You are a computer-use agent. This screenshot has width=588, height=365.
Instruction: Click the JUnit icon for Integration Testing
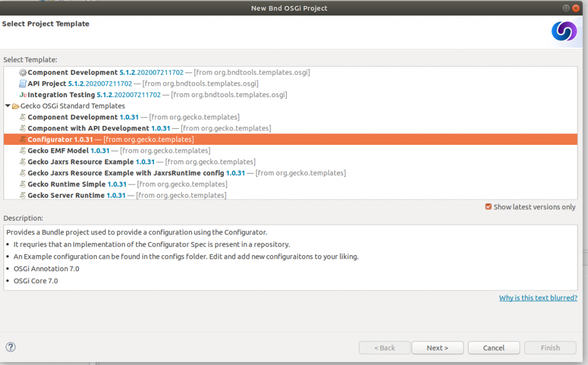(23, 95)
